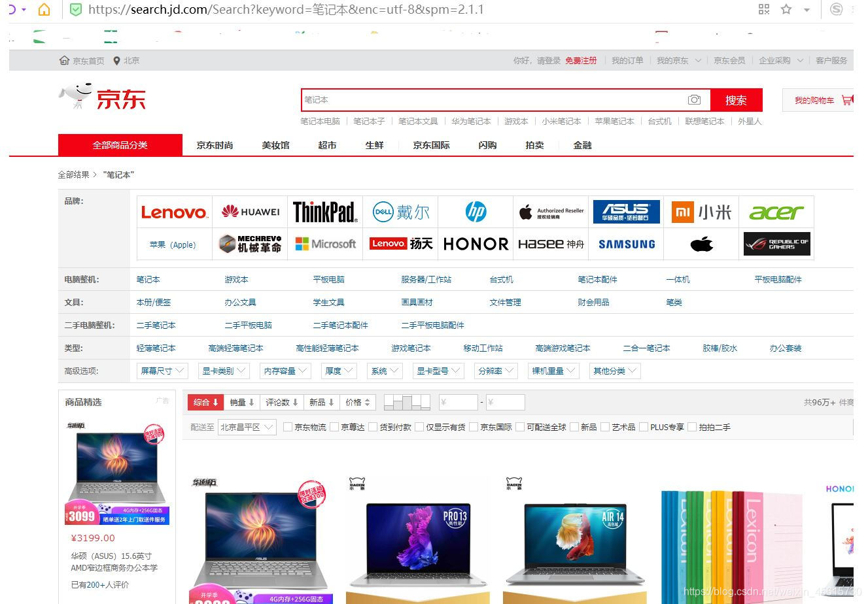Viewport: 868px width, 604px height.
Task: Open 全部商品分类 category menu
Action: [x=120, y=145]
